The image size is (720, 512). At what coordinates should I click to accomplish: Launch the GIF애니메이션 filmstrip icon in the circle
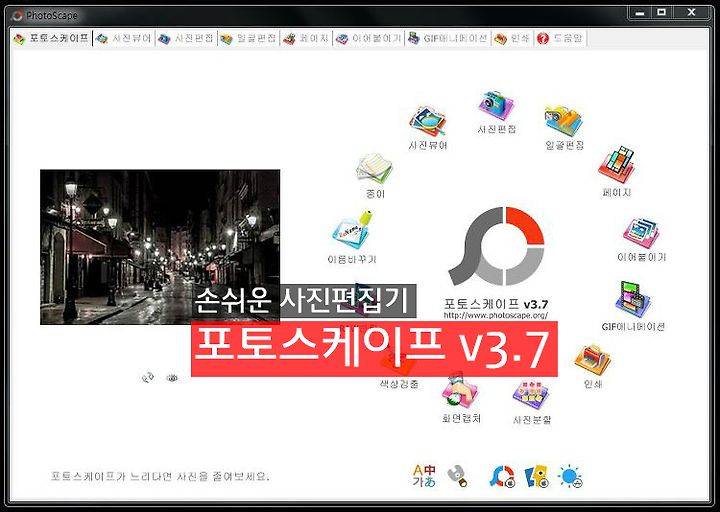tap(633, 299)
